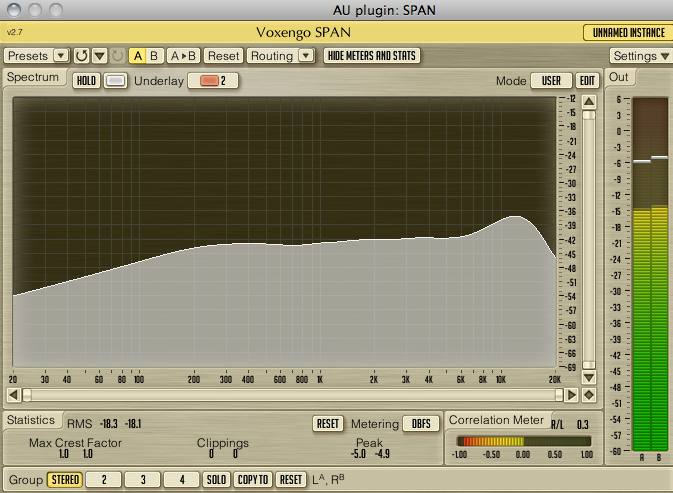Screen dimensions: 673x493
Task: Click the window close button
Action: 14,9
